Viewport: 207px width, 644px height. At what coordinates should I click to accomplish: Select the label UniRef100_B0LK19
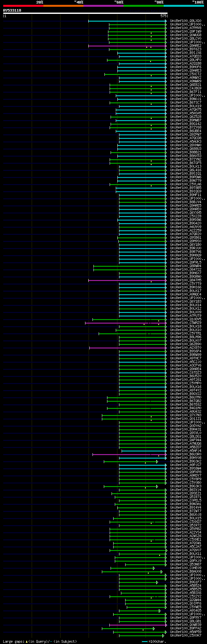click(186, 106)
